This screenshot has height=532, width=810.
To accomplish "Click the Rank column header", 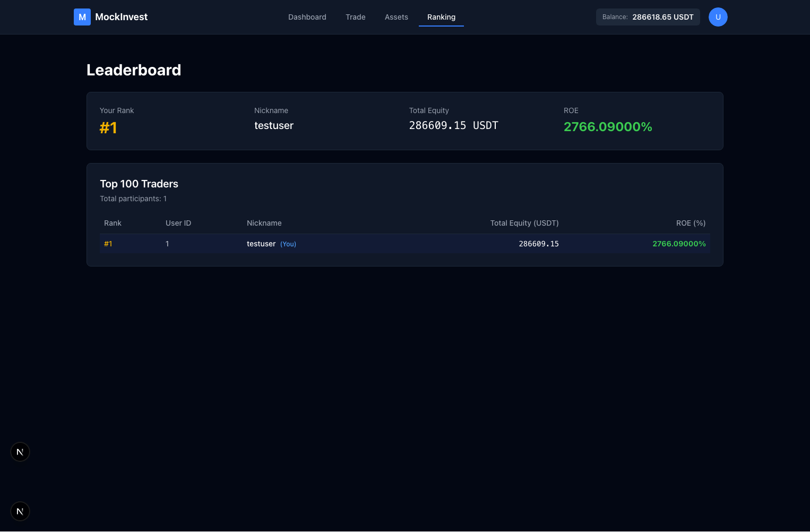I will (x=113, y=223).
